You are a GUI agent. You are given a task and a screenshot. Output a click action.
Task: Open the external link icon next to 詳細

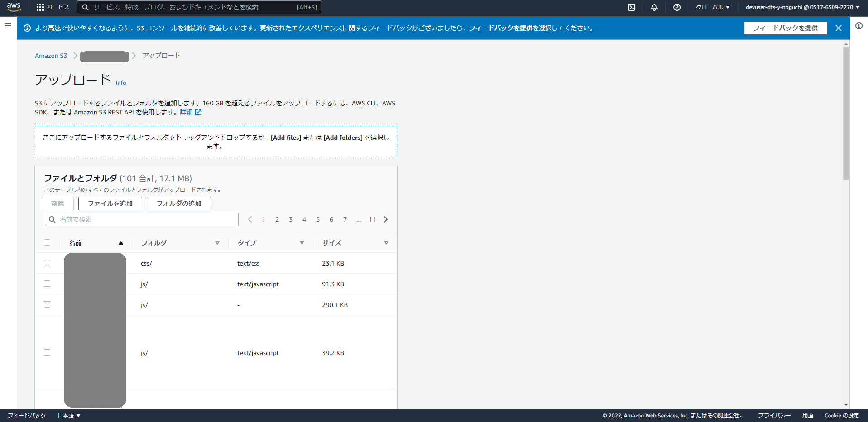tap(198, 112)
